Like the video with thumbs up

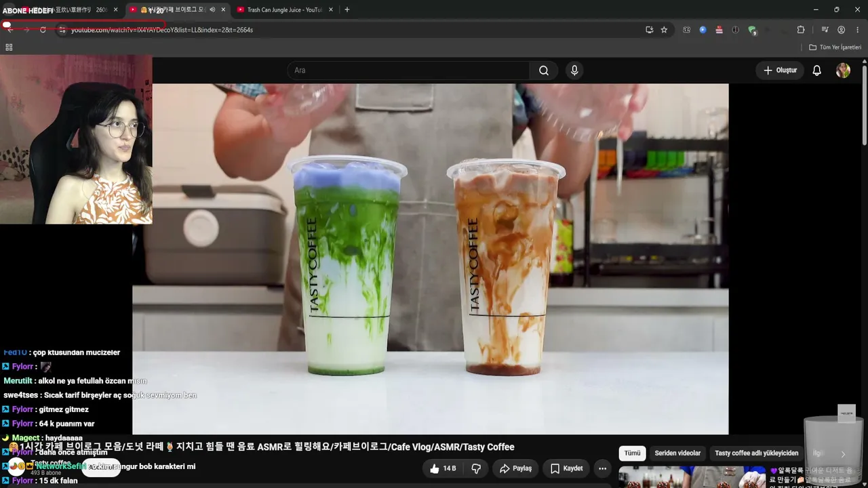(443, 468)
